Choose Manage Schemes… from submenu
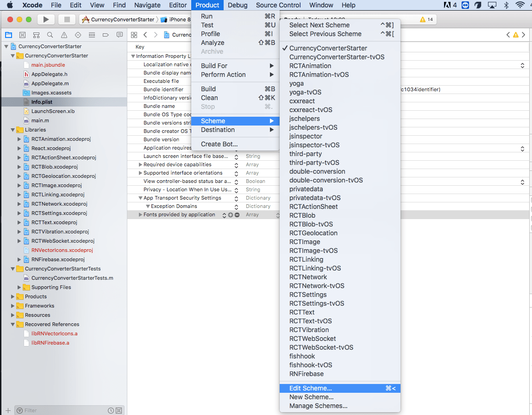Screen dimensions: 532x415 coord(340,406)
